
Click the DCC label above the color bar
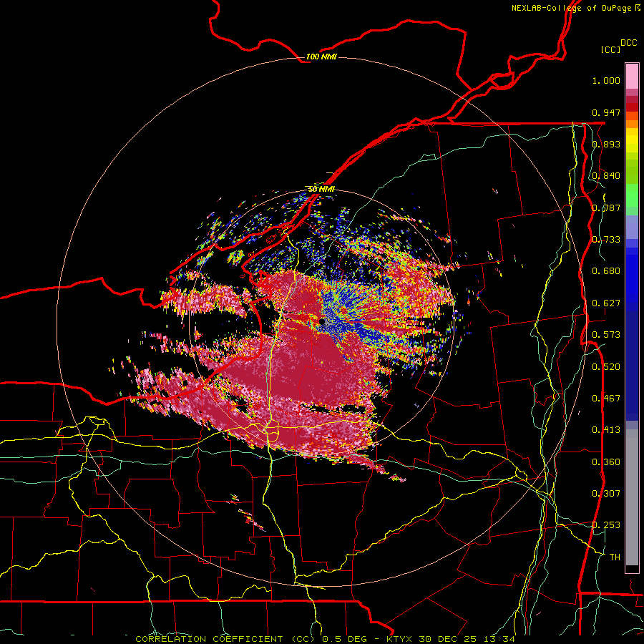pos(628,43)
